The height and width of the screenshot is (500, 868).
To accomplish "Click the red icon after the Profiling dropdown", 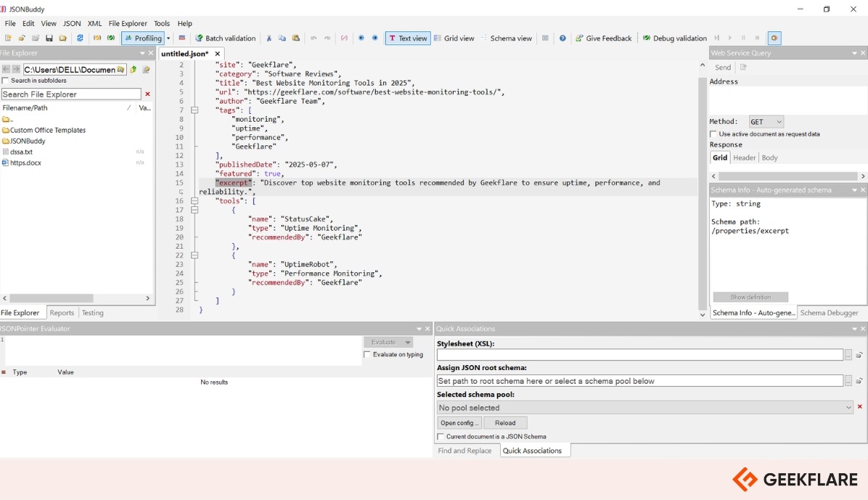I will click(181, 38).
